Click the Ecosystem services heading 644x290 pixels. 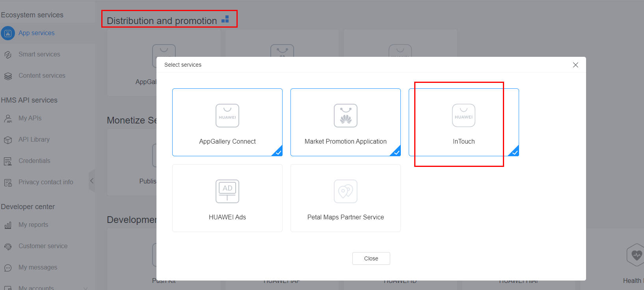coord(32,15)
